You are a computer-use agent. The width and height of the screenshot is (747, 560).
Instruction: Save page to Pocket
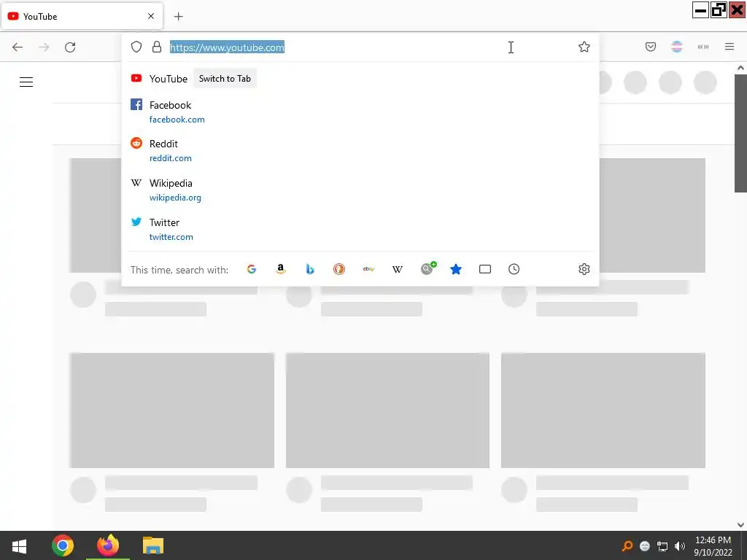pos(651,47)
